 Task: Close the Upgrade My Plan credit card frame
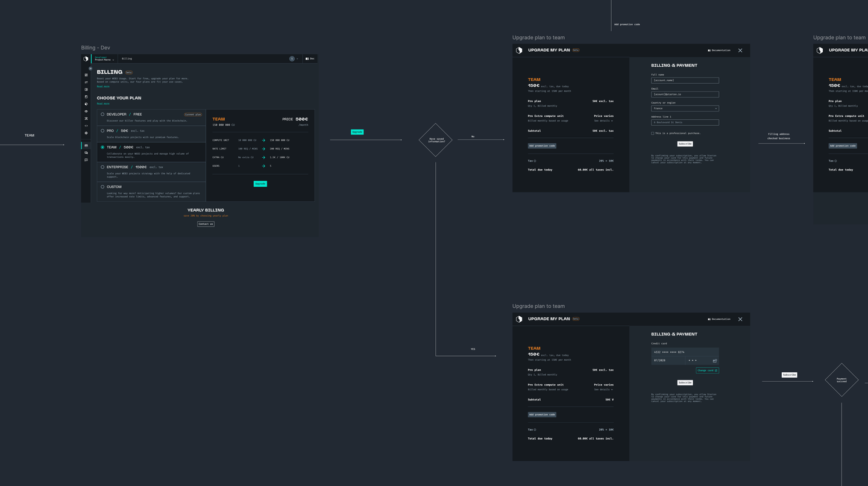(740, 319)
